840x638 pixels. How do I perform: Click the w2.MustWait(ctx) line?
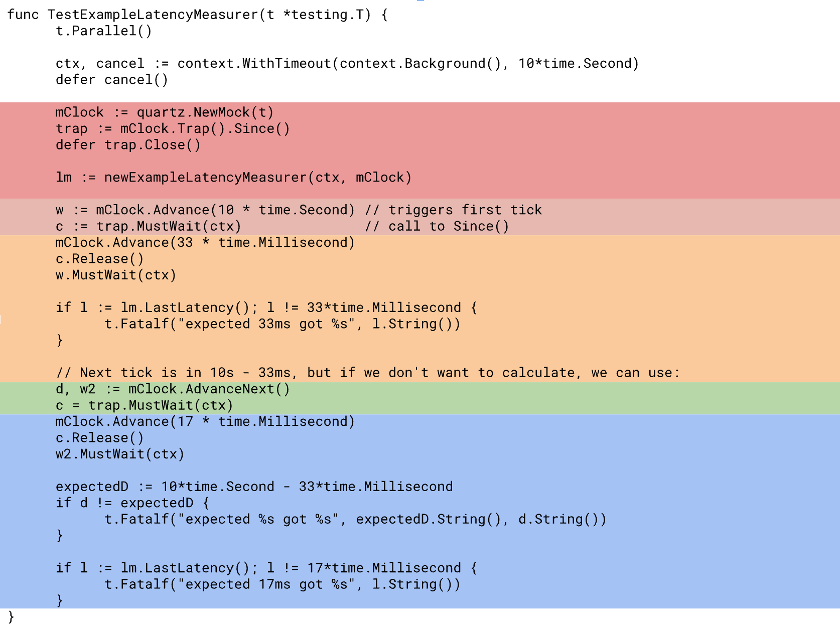pos(120,454)
